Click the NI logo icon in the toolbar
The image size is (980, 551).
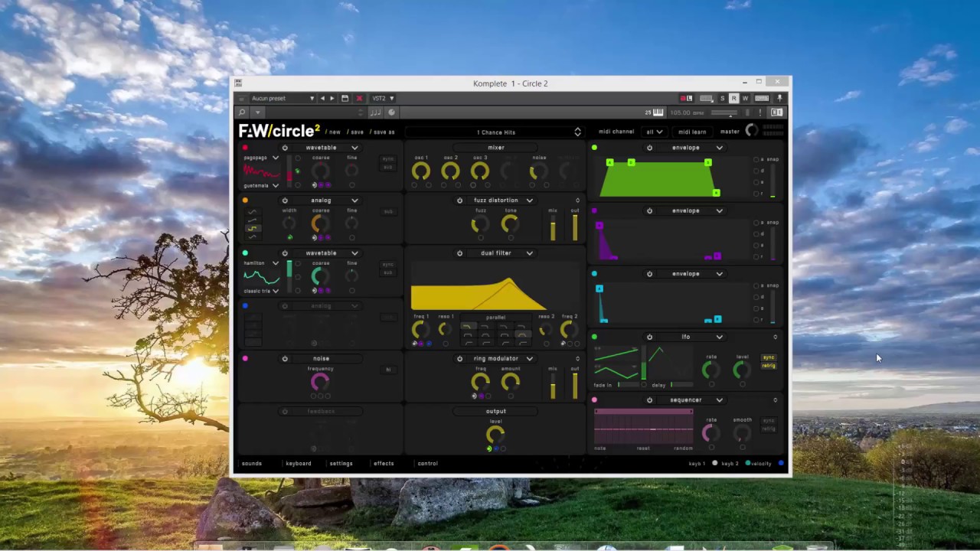coord(776,112)
